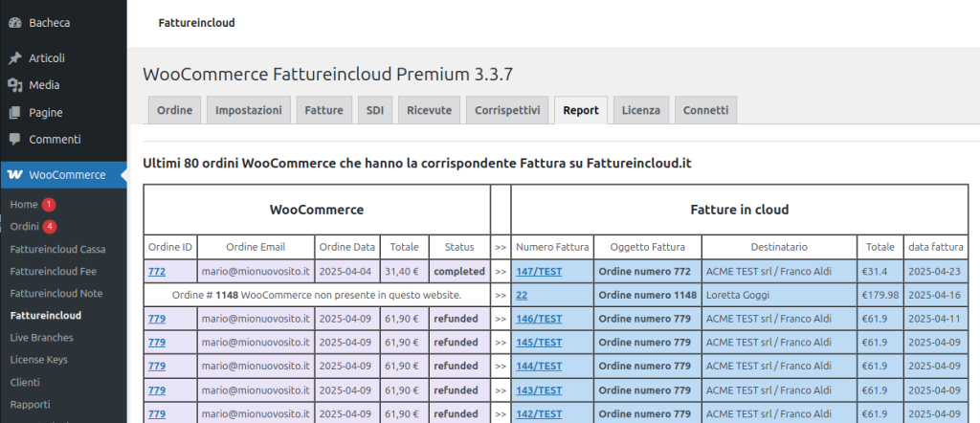Click the Oggetto Fattura column header
This screenshot has height=423, width=980.
coord(648,247)
